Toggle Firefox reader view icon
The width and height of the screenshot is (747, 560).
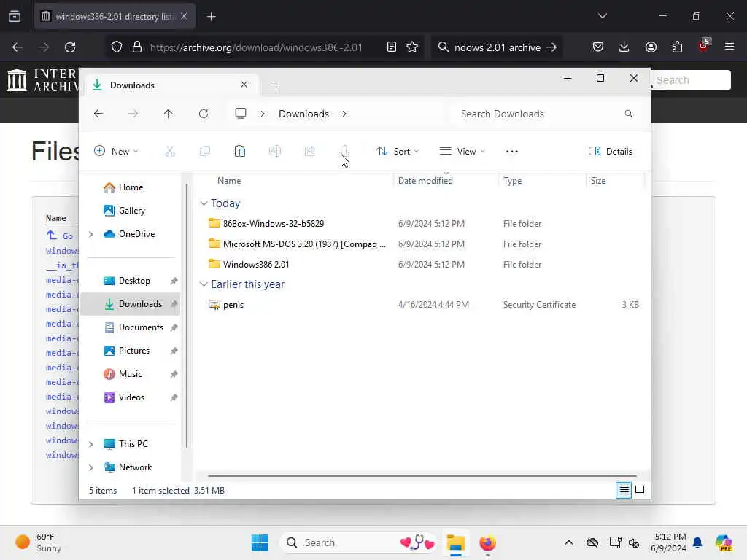392,47
